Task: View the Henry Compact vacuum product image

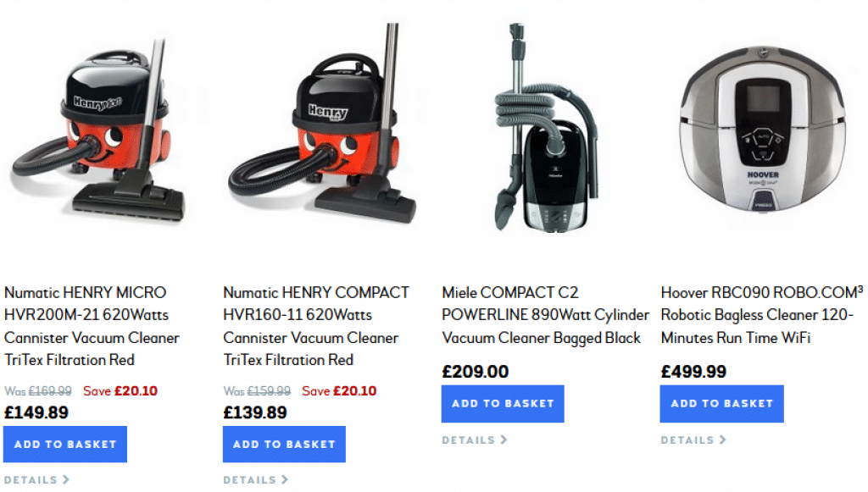Action: pyautogui.click(x=321, y=123)
